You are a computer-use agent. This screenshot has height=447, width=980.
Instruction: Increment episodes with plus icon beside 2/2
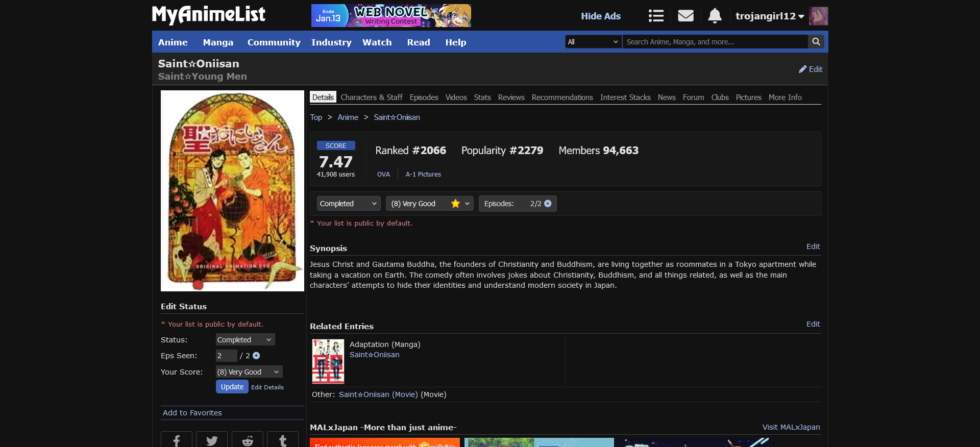click(548, 204)
